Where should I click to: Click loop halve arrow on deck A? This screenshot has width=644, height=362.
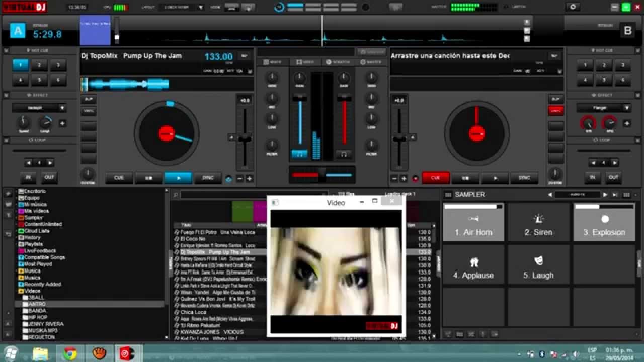pyautogui.click(x=29, y=163)
